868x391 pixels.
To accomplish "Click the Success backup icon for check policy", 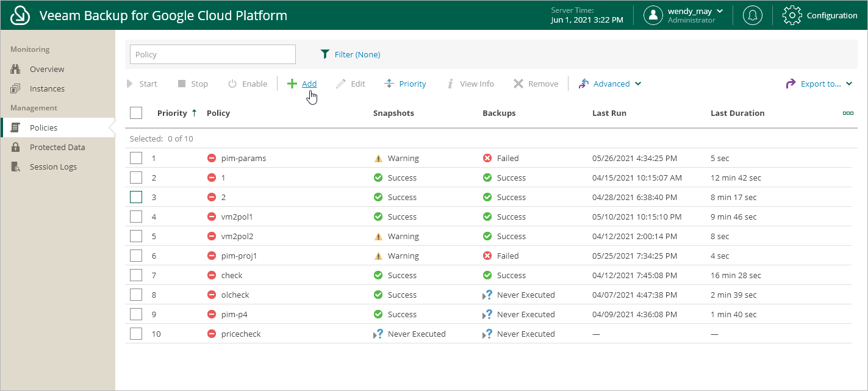I will (x=487, y=275).
